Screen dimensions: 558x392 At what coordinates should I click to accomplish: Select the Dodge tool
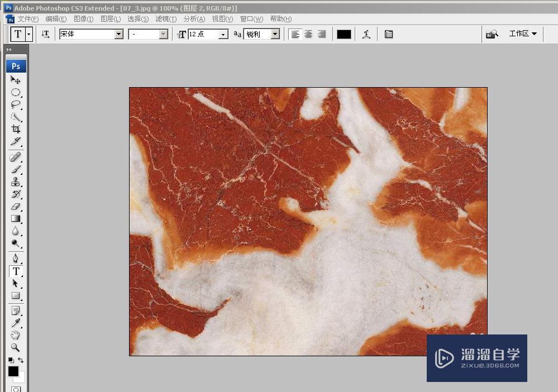(x=15, y=243)
